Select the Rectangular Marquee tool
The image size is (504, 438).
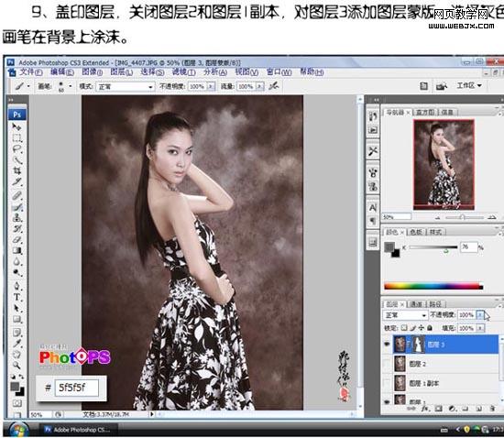coord(16,138)
